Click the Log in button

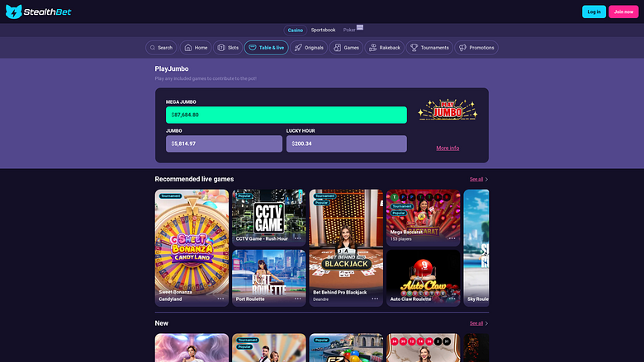[594, 12]
